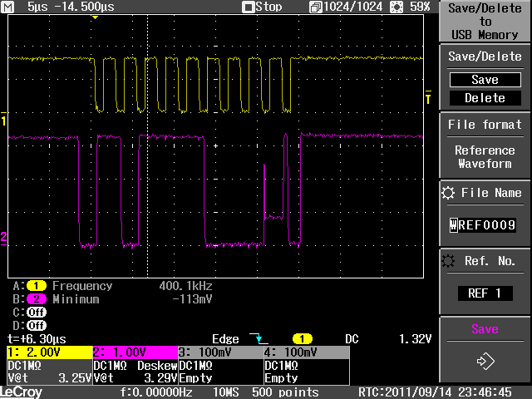Click the Ref. No. knob icon
This screenshot has width=532, height=399.
[x=448, y=261]
